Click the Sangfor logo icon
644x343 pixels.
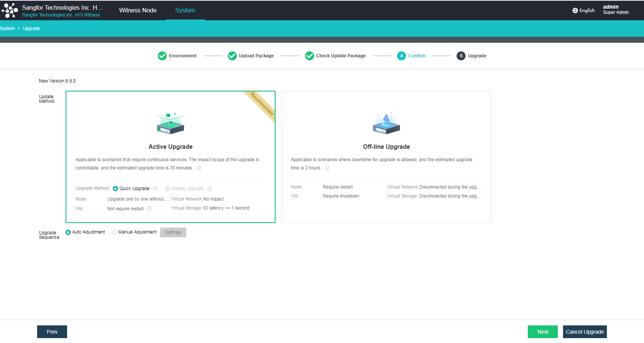pos(10,10)
